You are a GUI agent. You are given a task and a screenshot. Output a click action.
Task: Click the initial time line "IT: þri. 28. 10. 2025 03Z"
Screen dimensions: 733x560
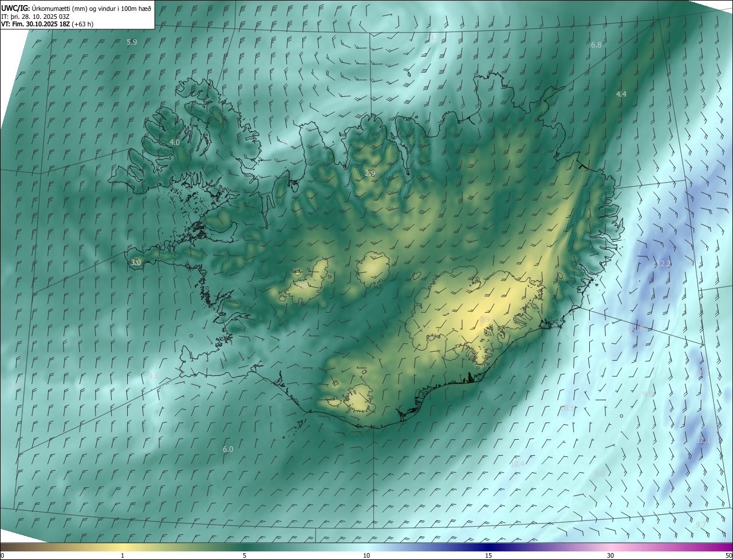(x=36, y=16)
